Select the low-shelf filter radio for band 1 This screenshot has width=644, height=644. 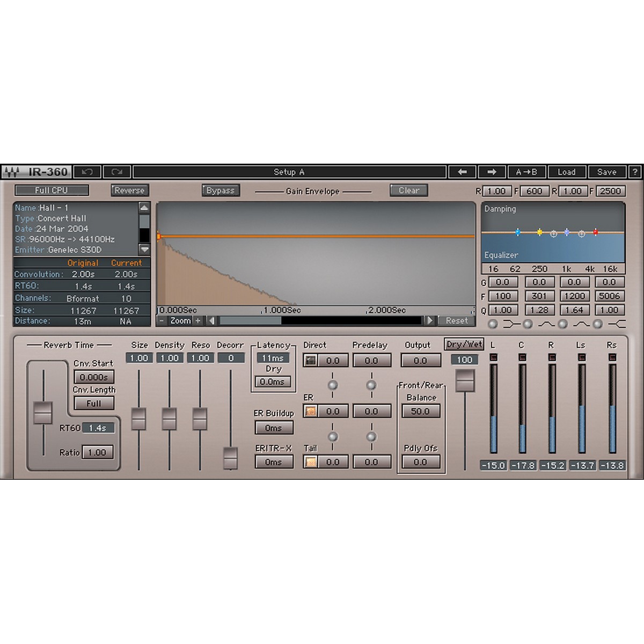coord(494,324)
